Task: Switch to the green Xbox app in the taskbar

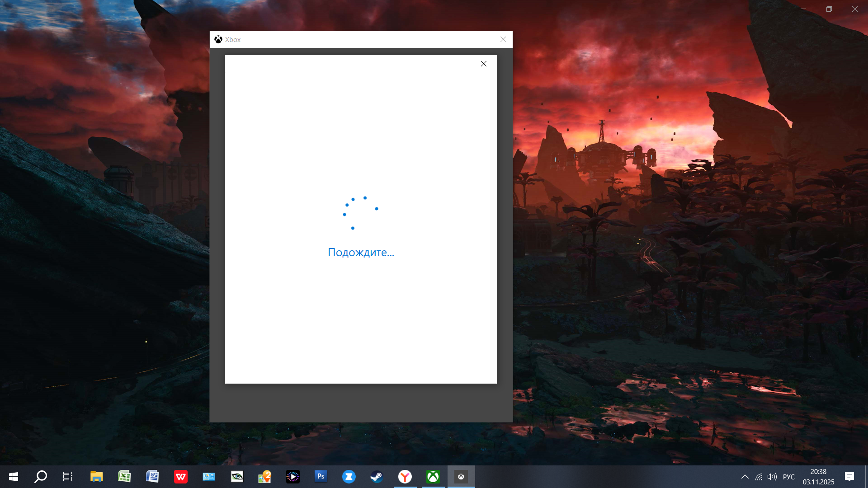Action: (433, 477)
